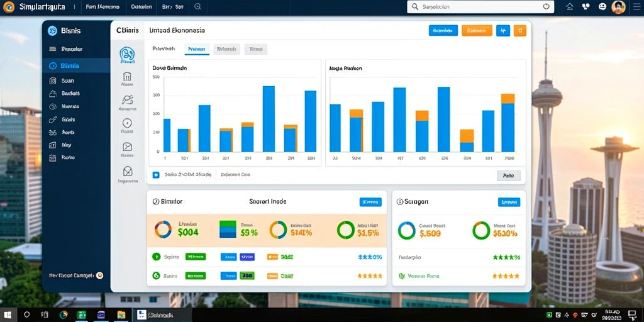Toggle the blue checkbox below the charts
The image size is (644, 322).
click(x=156, y=175)
